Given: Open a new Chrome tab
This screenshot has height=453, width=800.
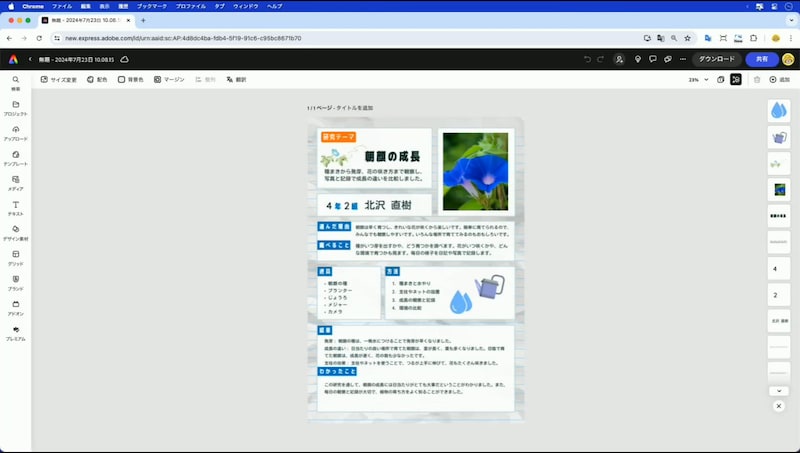Looking at the screenshot, I should pyautogui.click(x=143, y=20).
